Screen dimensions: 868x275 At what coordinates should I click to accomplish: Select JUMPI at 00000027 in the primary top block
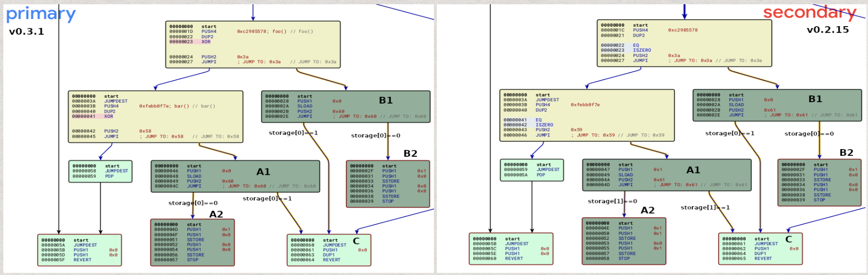coord(253,62)
